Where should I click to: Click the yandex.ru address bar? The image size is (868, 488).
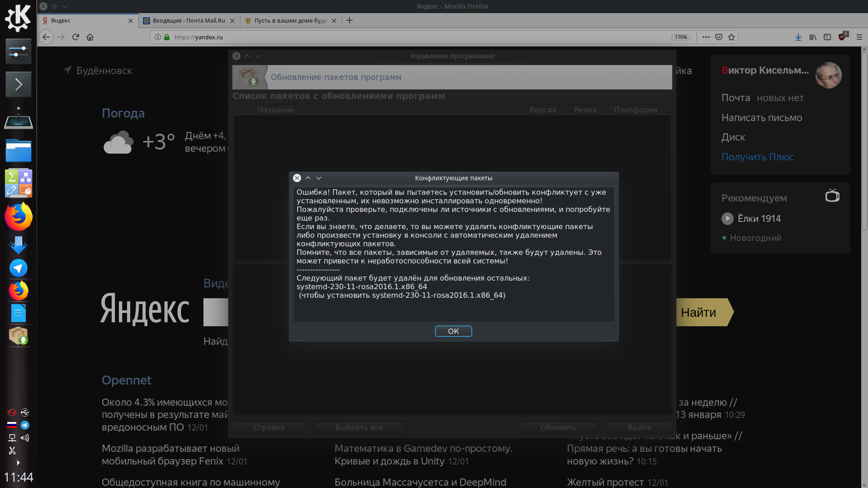407,37
